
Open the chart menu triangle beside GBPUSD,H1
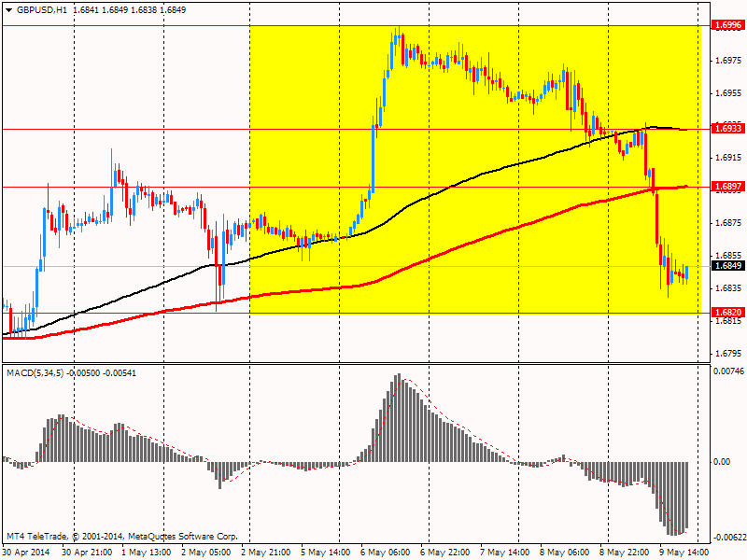pos(8,10)
